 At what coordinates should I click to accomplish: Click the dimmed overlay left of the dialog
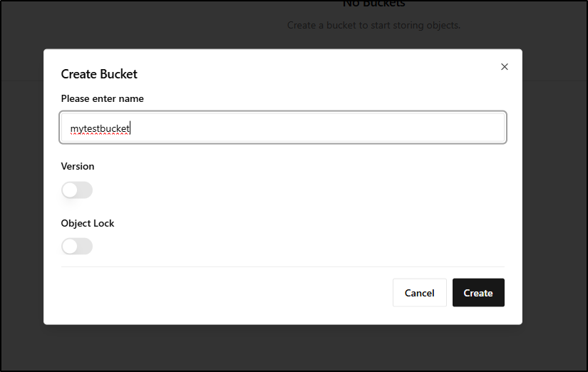point(21,200)
